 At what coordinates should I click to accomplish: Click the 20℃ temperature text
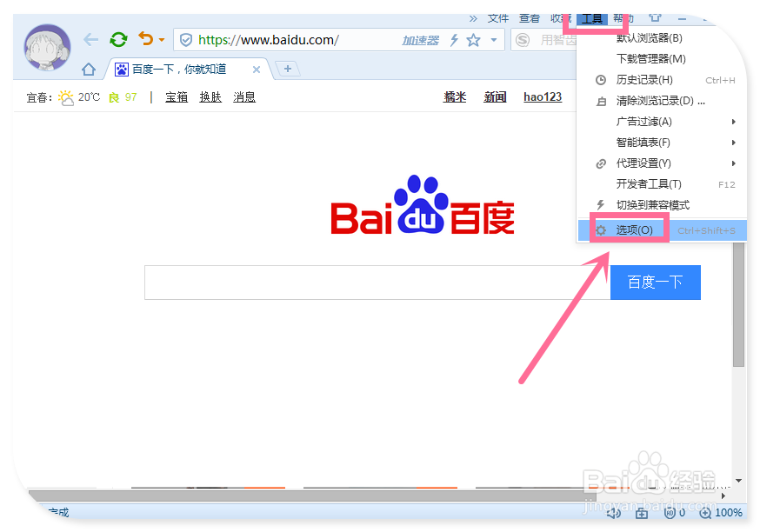[90, 97]
